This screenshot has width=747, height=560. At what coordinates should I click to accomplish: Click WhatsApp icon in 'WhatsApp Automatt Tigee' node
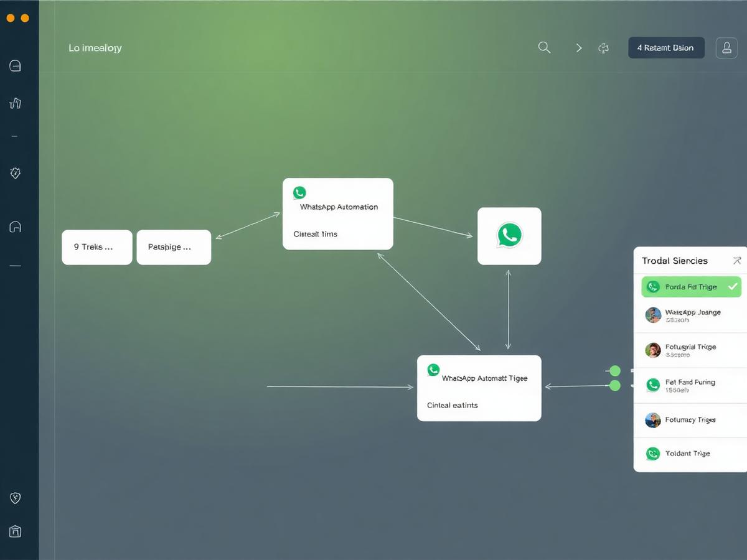pos(434,370)
